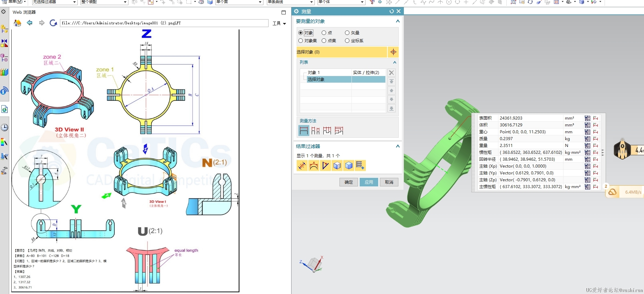Viewport: 644px width, 294px height.
Task: Click the cloud sync 6.4MB/s widget
Action: click(x=624, y=192)
